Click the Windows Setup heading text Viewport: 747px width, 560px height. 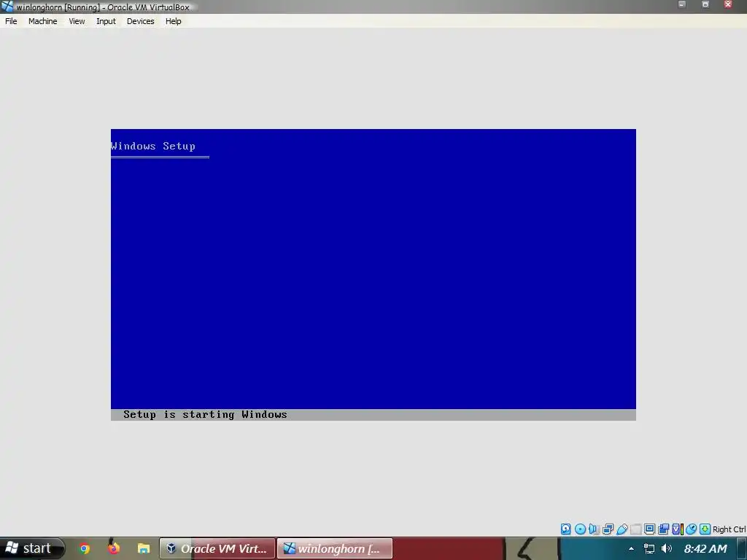153,146
